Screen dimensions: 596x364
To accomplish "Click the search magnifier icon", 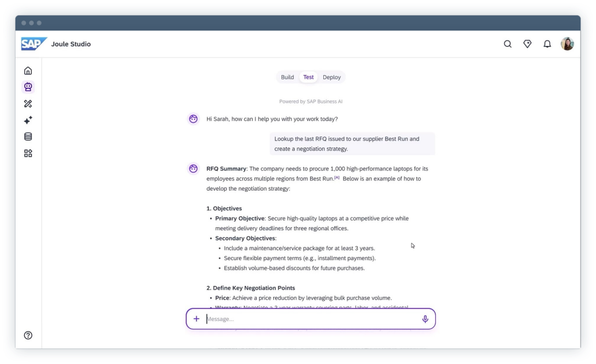I will [x=508, y=44].
